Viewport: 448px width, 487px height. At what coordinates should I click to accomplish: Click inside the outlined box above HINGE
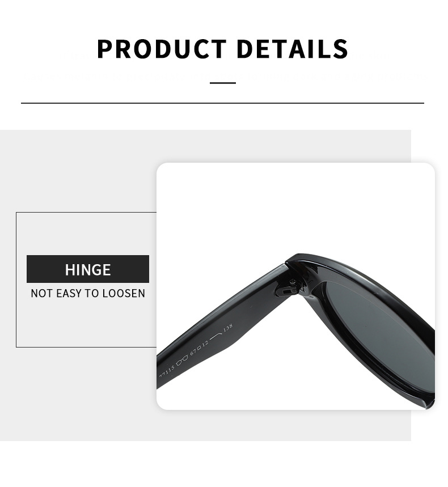tap(87, 233)
